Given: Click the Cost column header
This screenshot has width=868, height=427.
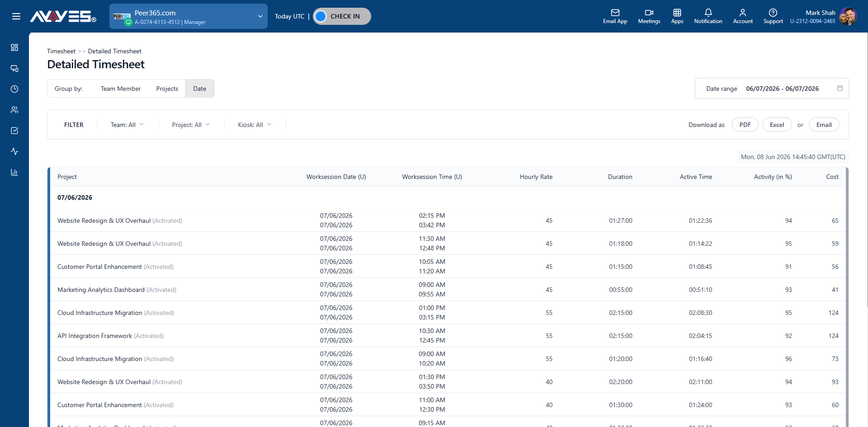Looking at the screenshot, I should (832, 177).
